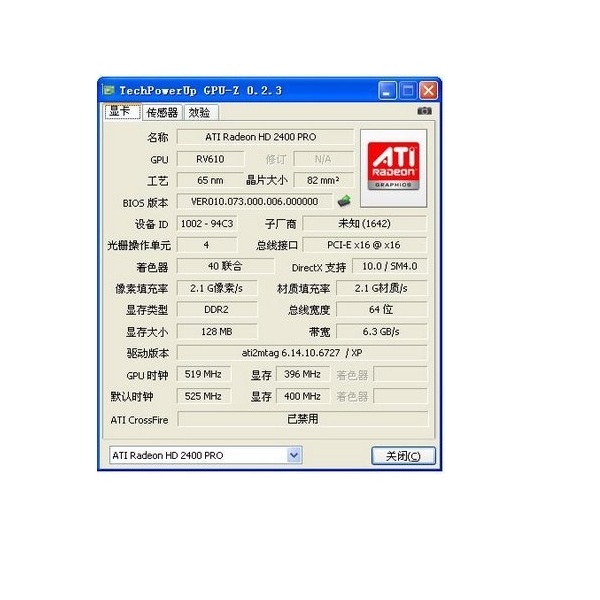Click the revision field showing N/A
Image resolution: width=600 pixels, height=600 pixels.
click(x=323, y=159)
